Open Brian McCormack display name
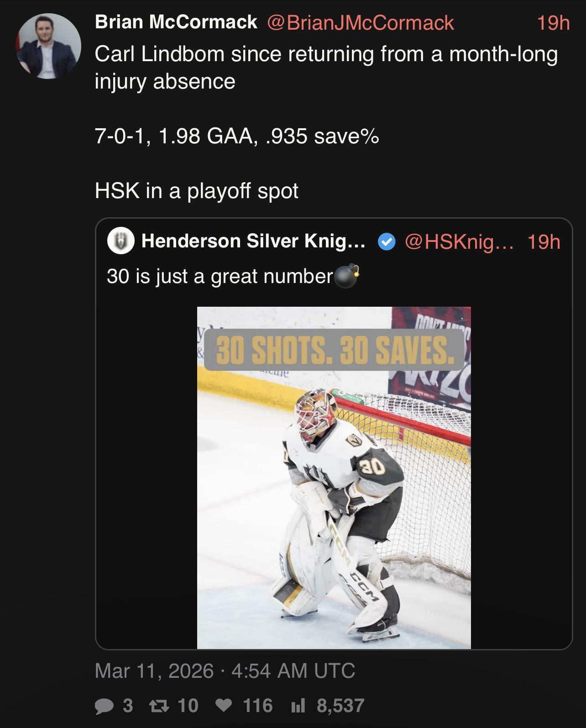 click(x=176, y=22)
